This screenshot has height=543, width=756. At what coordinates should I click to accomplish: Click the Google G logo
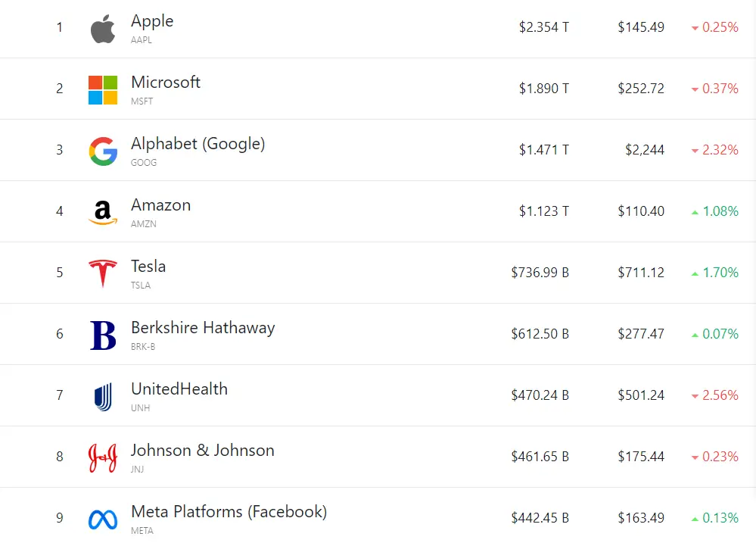pyautogui.click(x=103, y=151)
